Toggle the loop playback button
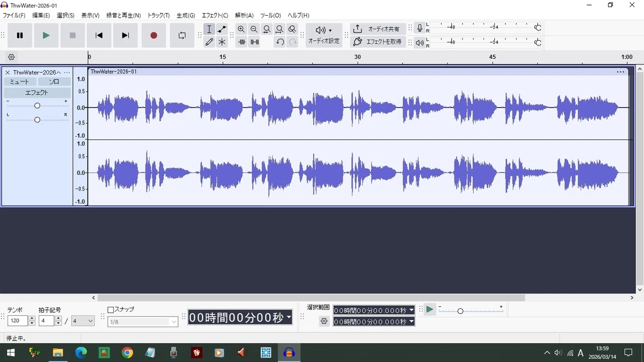The height and width of the screenshot is (362, 644). pos(182,35)
